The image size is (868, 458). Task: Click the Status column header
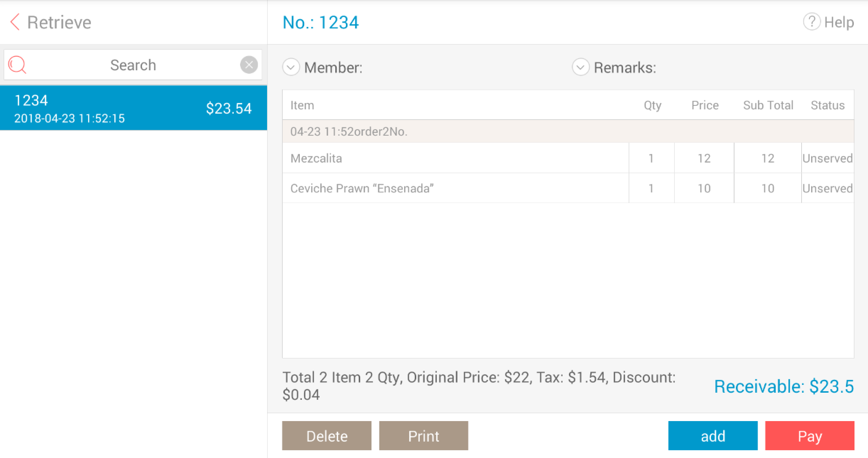point(827,105)
